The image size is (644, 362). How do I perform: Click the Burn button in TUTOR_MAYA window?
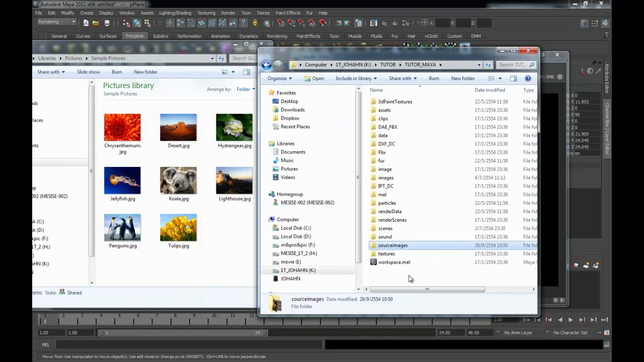pos(434,78)
